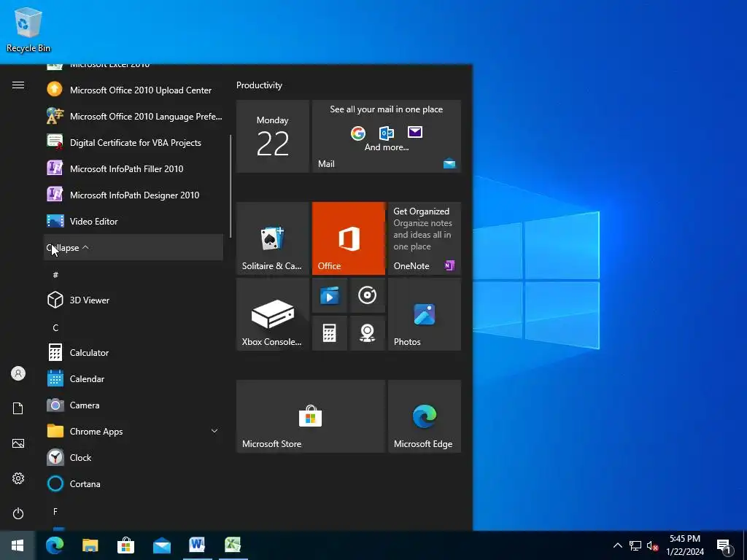
Task: Open Movies & TV small tile
Action: 329,295
